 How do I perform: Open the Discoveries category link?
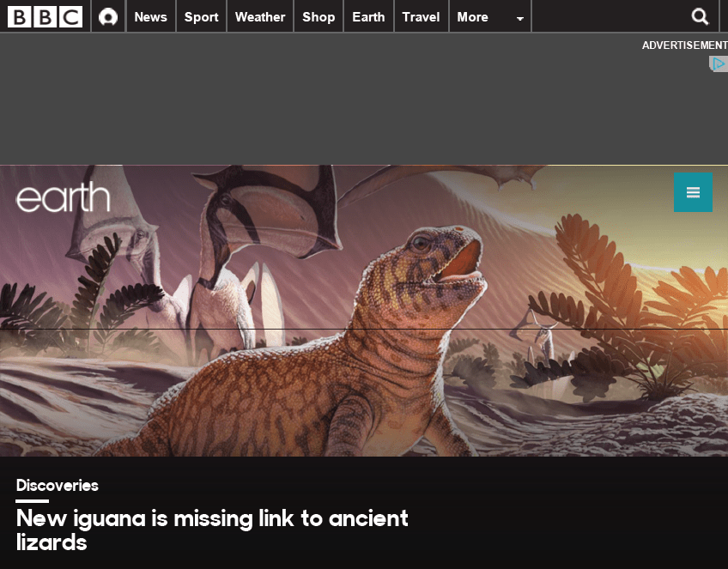point(58,485)
